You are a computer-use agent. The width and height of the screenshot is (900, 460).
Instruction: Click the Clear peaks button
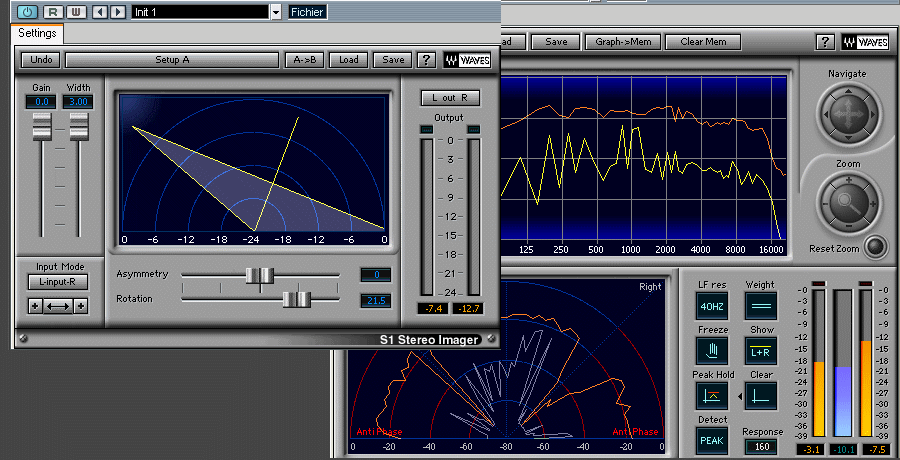761,396
